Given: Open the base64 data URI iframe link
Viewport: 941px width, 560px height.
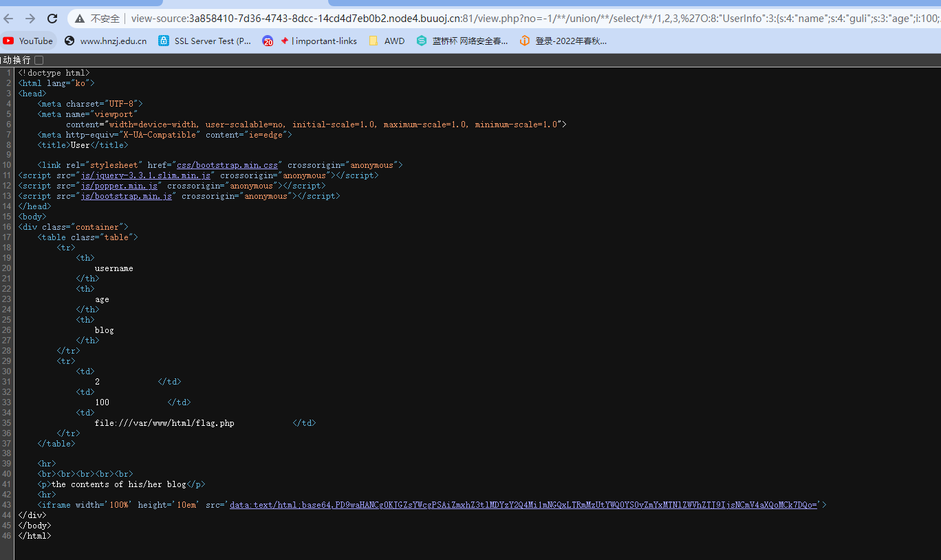Looking at the screenshot, I should (x=523, y=505).
